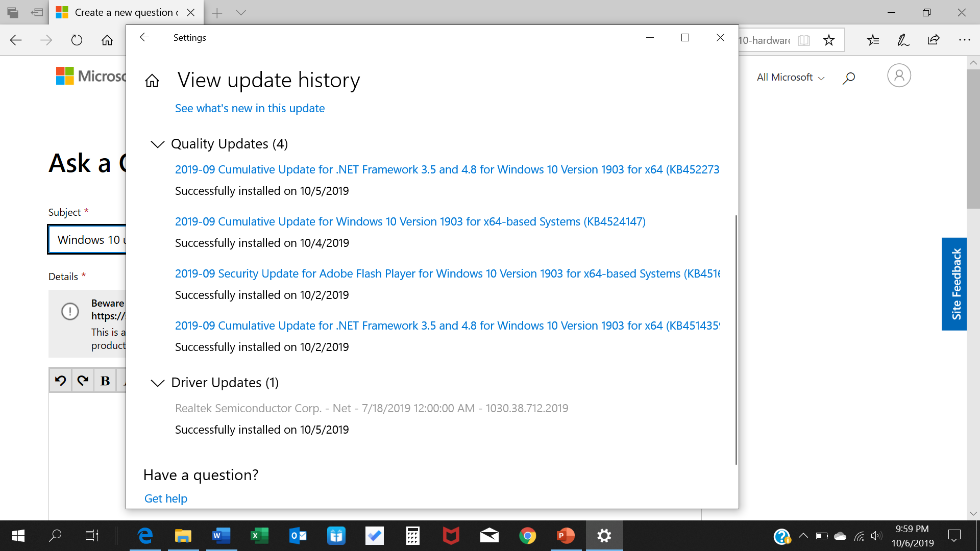Open Chrome from taskbar

528,536
